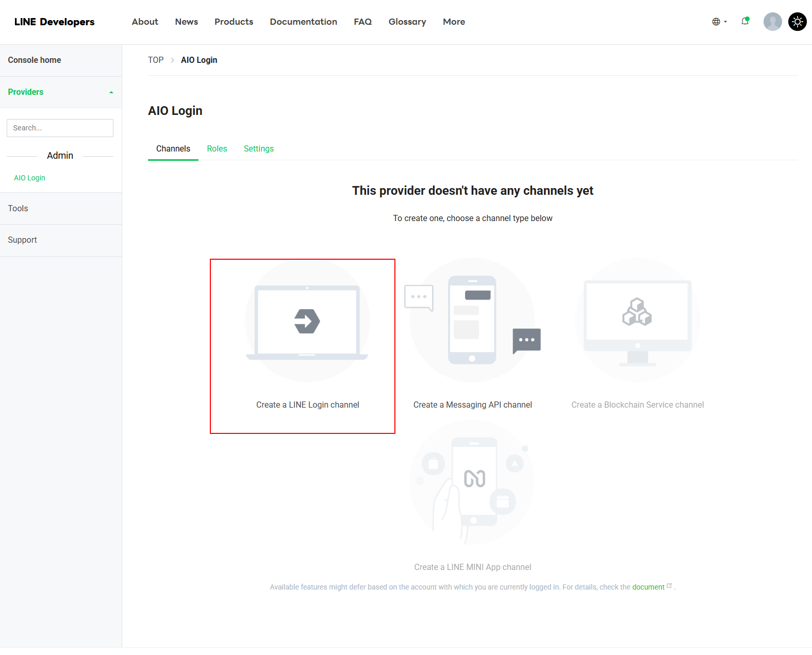Switch to the Settings tab
Viewport: 812px width, 655px height.
(258, 148)
